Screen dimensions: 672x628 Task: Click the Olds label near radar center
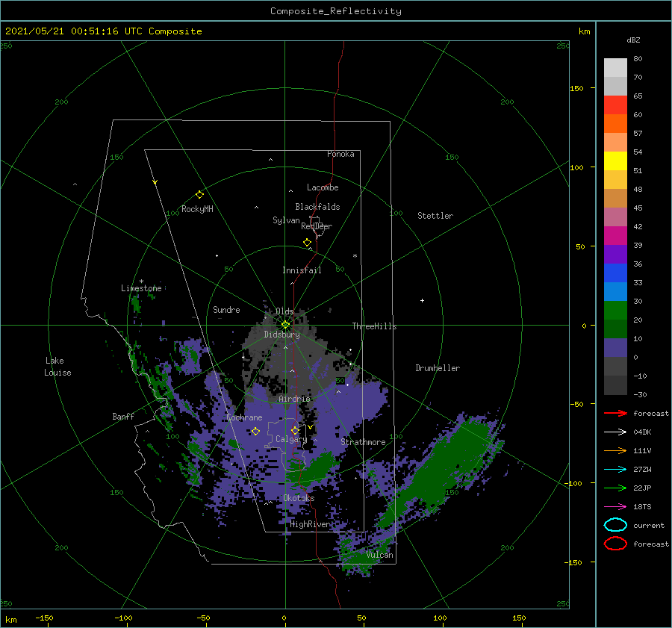point(284,311)
